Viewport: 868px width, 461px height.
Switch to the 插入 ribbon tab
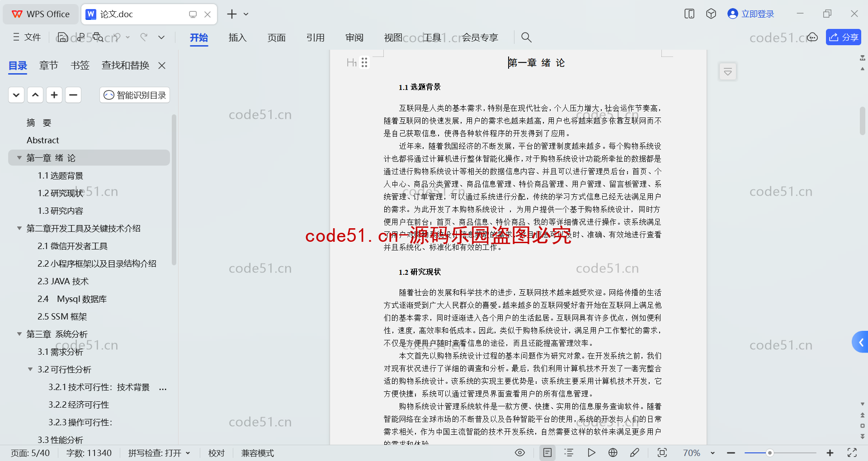click(x=238, y=38)
